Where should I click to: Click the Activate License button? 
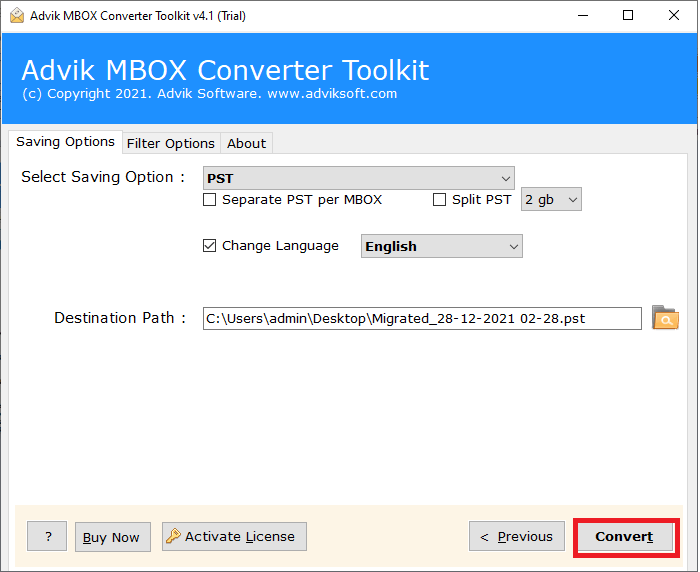234,536
